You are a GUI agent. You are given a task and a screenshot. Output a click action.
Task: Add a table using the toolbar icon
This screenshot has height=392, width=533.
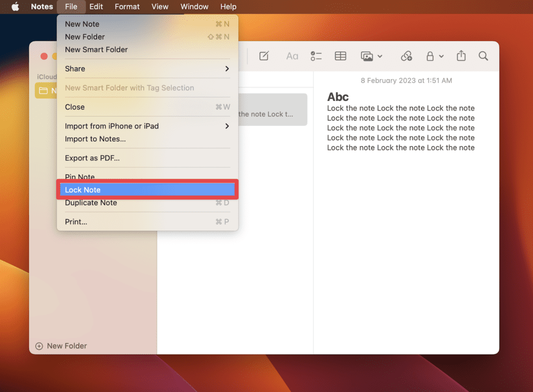[x=340, y=56]
